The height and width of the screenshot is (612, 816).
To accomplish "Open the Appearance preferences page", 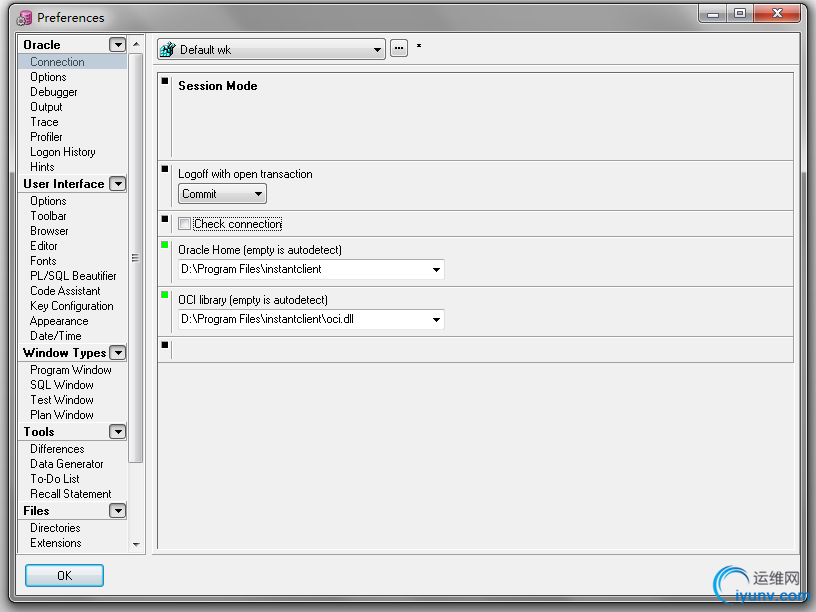I will pos(59,321).
